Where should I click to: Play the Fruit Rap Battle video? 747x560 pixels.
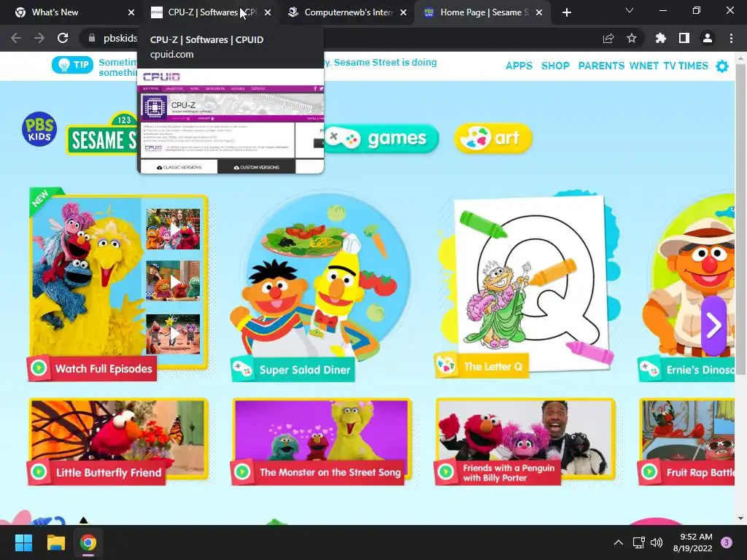point(687,442)
